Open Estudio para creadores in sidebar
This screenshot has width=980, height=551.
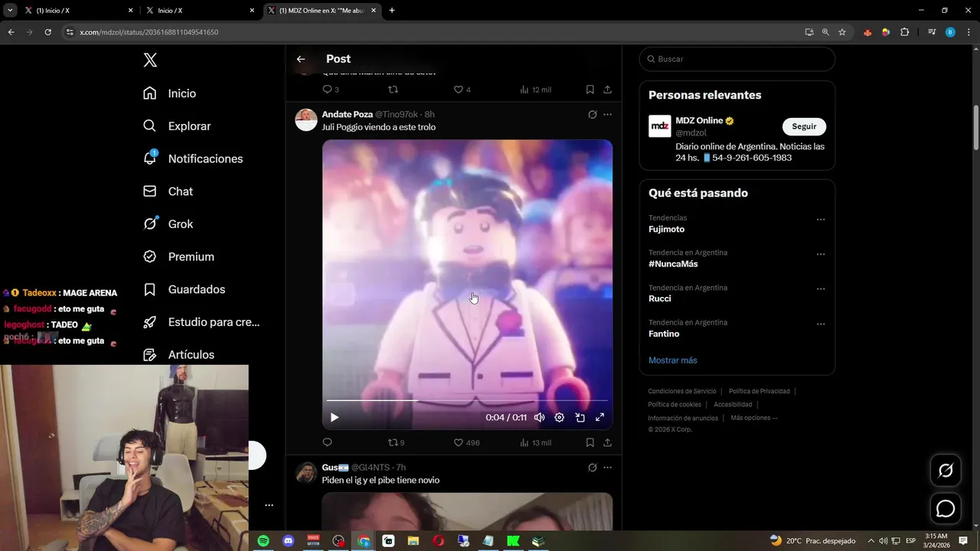(x=202, y=322)
